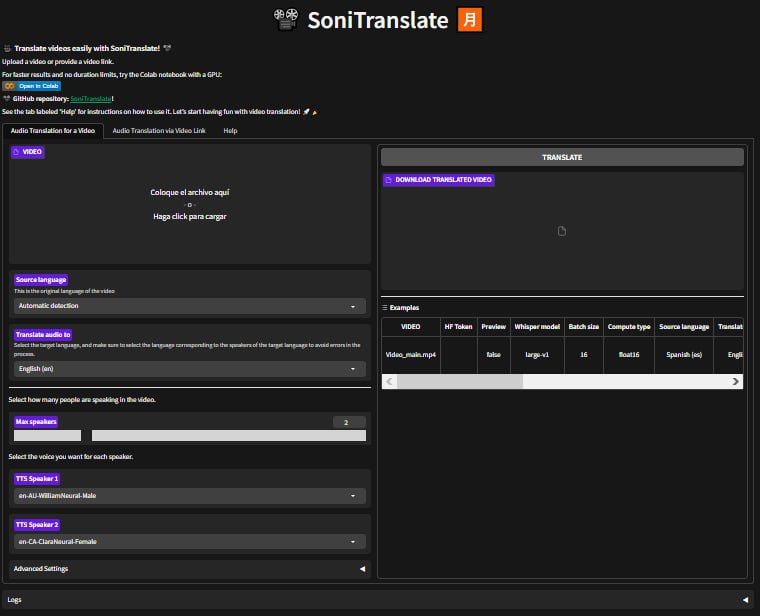760x616 pixels.
Task: Click the Examples list icon
Action: pos(385,308)
